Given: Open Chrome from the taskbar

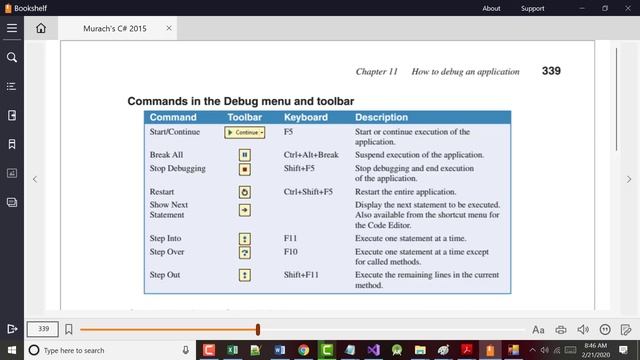Looking at the screenshot, I should [303, 350].
